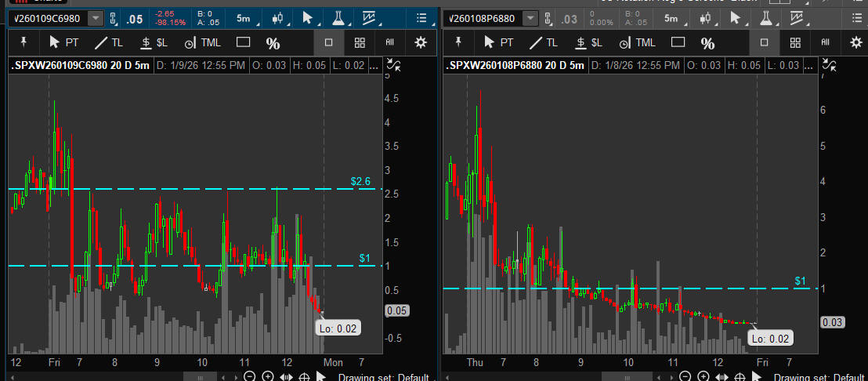Toggle four-grid layout on right chart
This screenshot has width=868, height=381.
tap(794, 42)
